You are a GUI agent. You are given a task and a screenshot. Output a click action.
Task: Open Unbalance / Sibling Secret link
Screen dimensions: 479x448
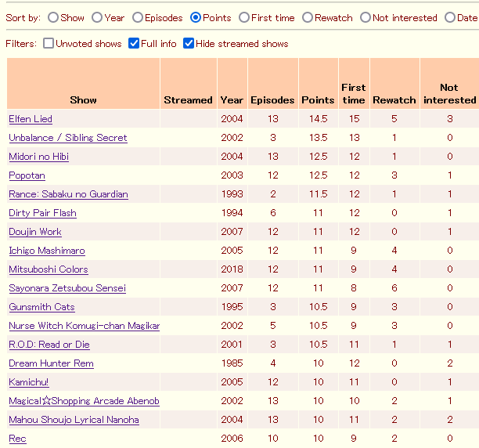[x=68, y=138]
